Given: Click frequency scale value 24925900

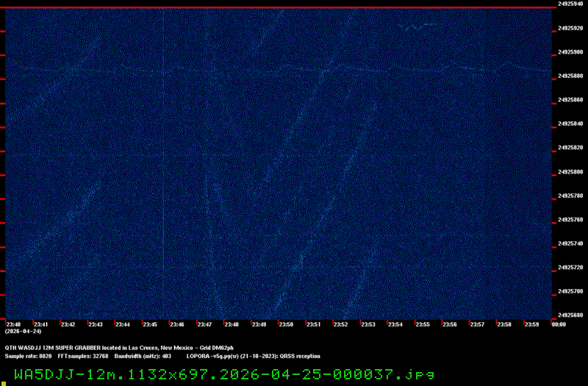Looking at the screenshot, I should [x=570, y=52].
